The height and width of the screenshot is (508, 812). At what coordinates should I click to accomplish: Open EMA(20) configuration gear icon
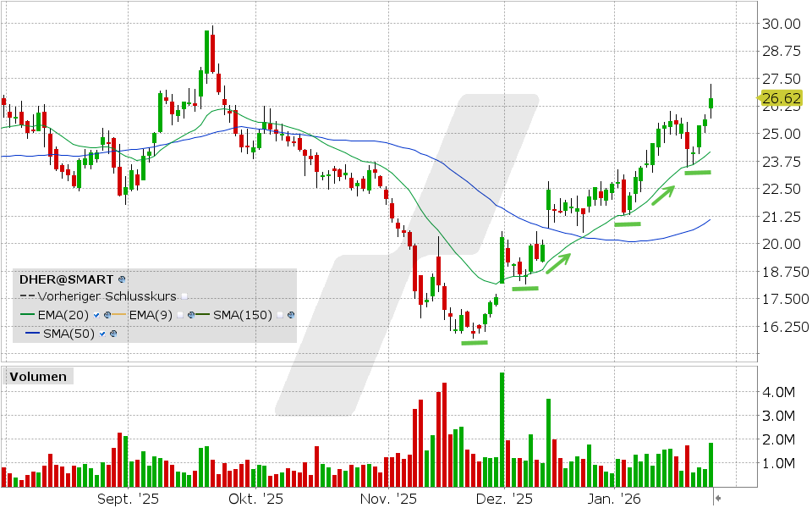click(x=107, y=314)
